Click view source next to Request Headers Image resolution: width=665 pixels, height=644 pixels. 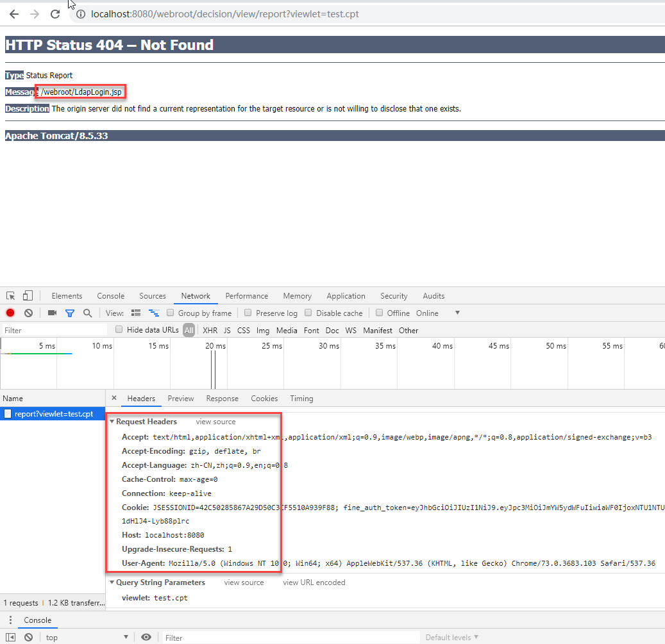215,422
